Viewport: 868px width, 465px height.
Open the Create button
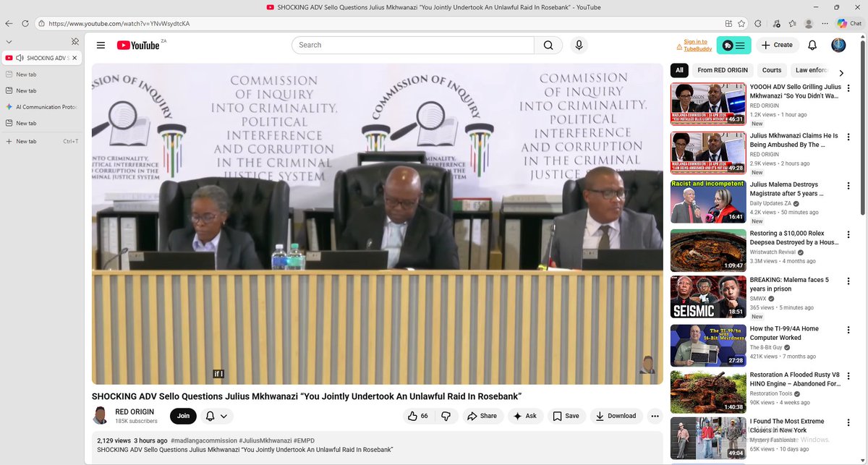(x=778, y=45)
